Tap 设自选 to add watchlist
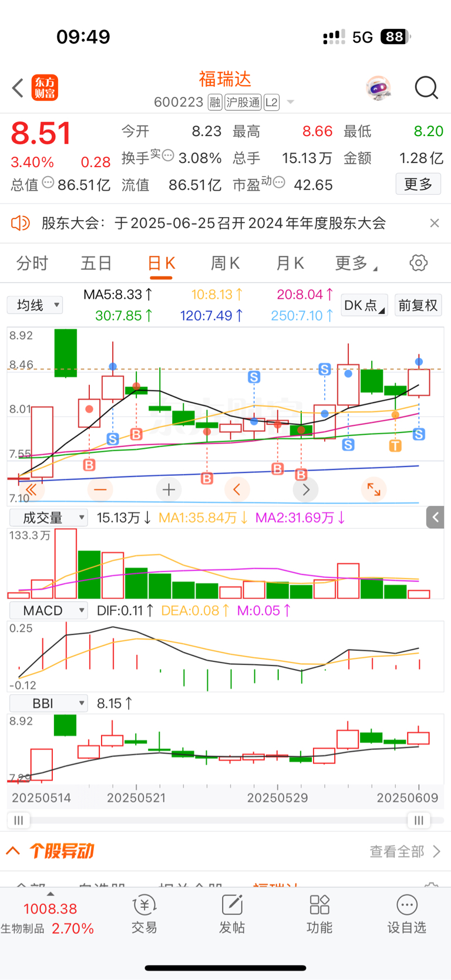The height and width of the screenshot is (980, 451). click(x=407, y=914)
